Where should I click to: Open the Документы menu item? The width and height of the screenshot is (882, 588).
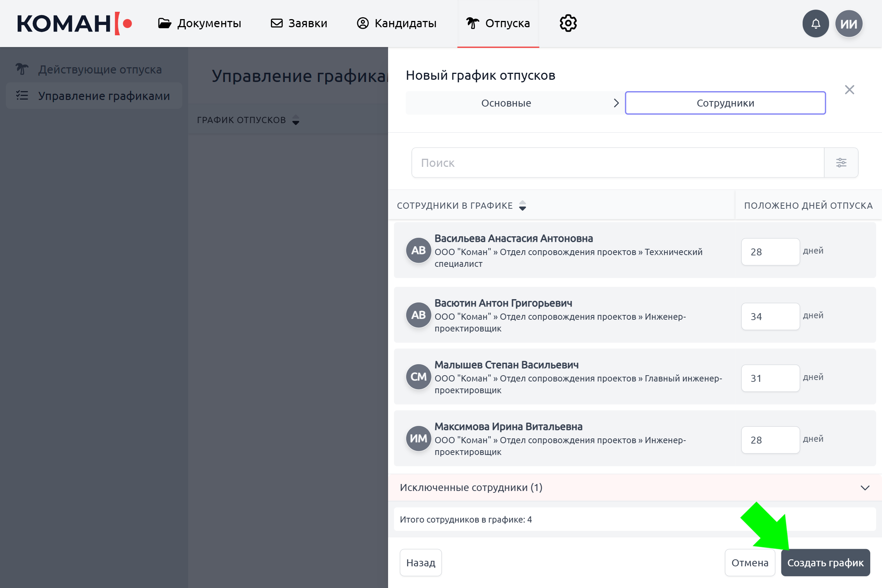tap(200, 23)
